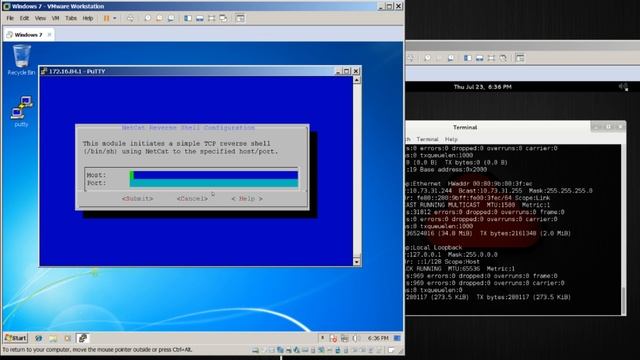Click full screen icon in right VMware window
Screen dimensions: 640x360
491,58
